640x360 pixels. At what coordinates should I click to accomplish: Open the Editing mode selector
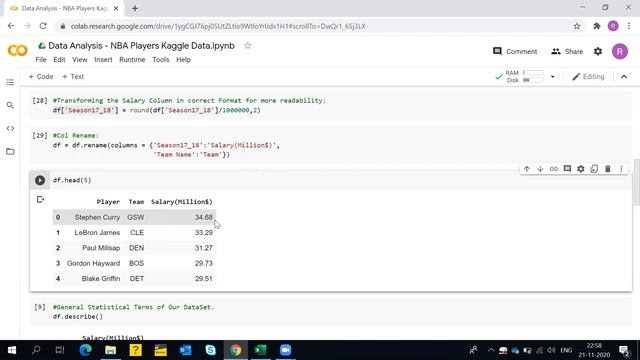click(588, 77)
